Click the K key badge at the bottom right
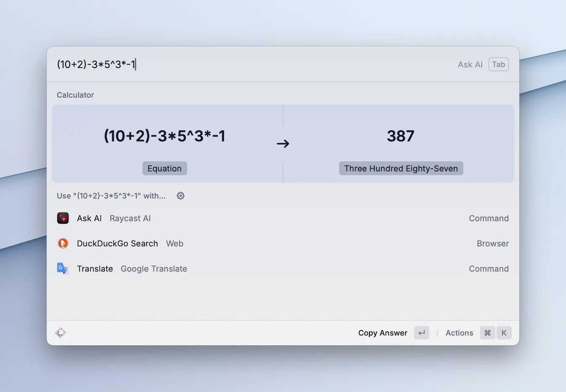The height and width of the screenshot is (392, 566). pos(504,332)
